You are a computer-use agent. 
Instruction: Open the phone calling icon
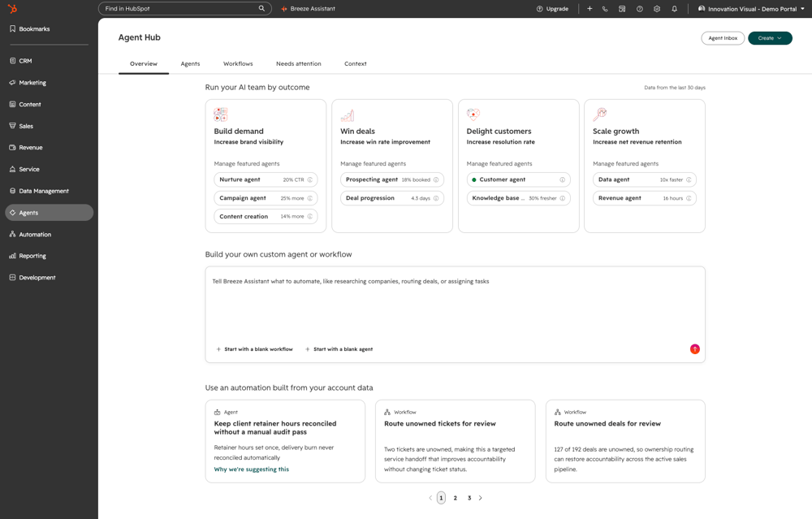(605, 9)
